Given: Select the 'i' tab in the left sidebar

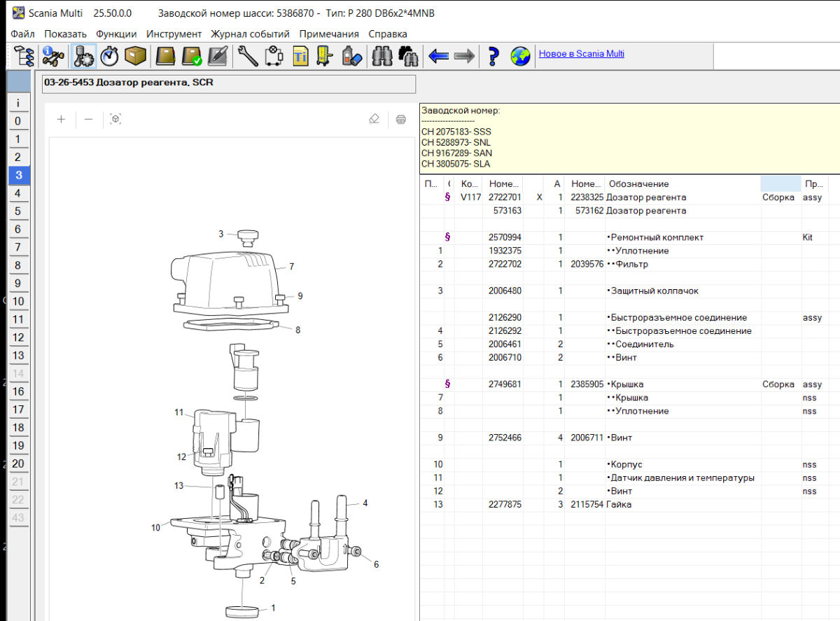Looking at the screenshot, I should [x=19, y=103].
